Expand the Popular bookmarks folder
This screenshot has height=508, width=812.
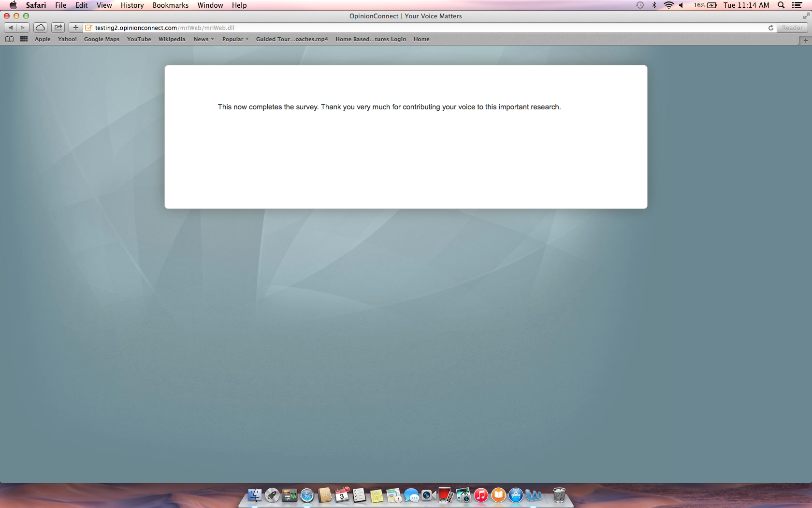pos(235,39)
